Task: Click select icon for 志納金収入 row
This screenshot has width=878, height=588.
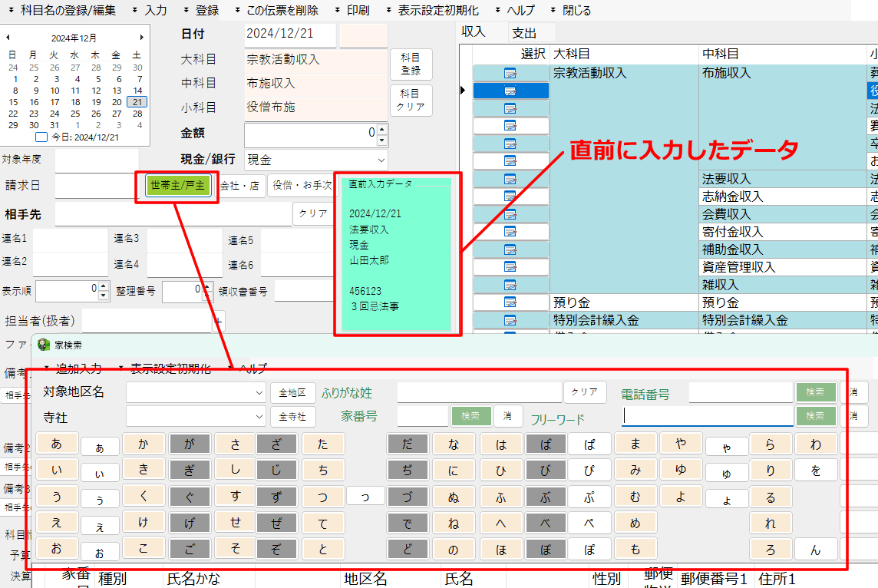Action: [510, 197]
